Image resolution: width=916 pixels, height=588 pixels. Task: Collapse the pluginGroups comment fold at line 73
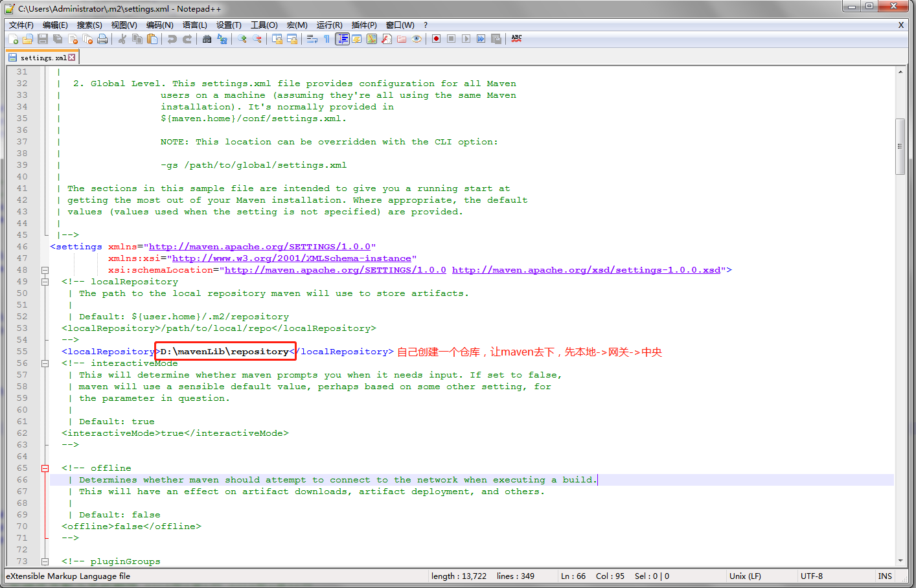click(x=45, y=561)
